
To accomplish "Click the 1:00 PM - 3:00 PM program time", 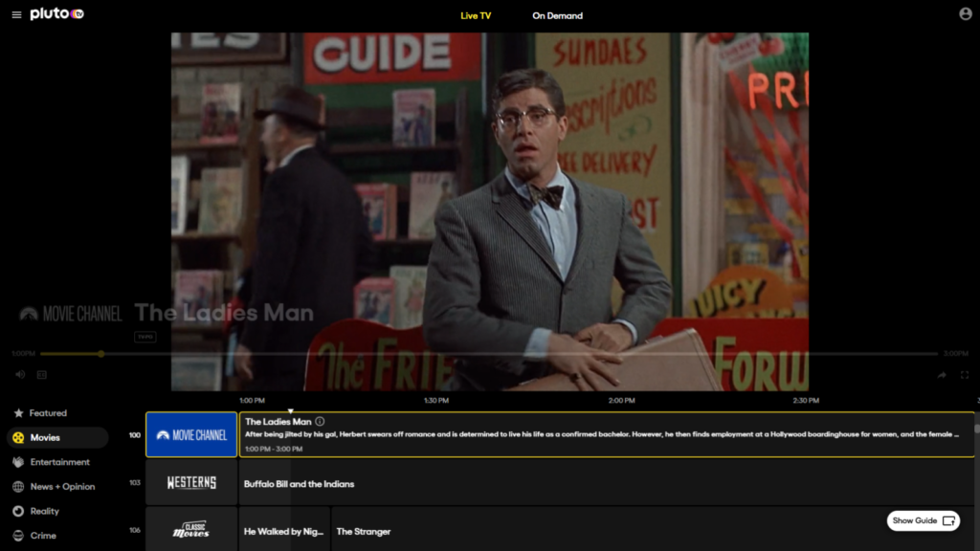I will (x=274, y=449).
